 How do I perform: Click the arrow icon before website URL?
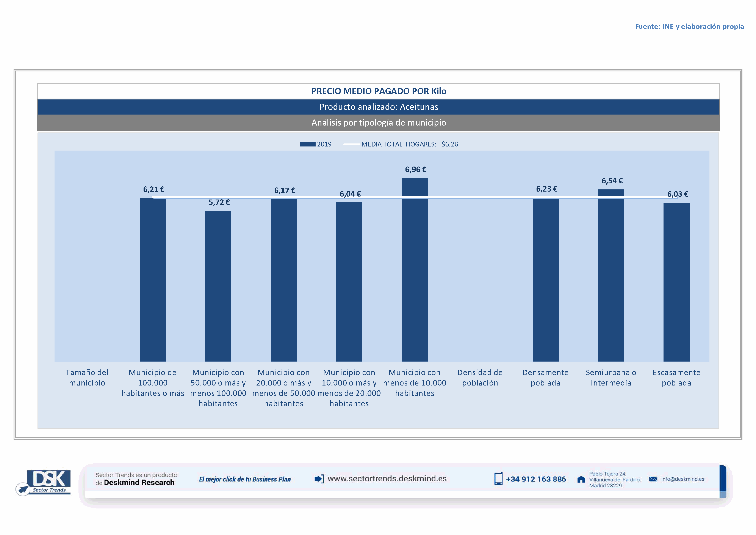tap(319, 479)
